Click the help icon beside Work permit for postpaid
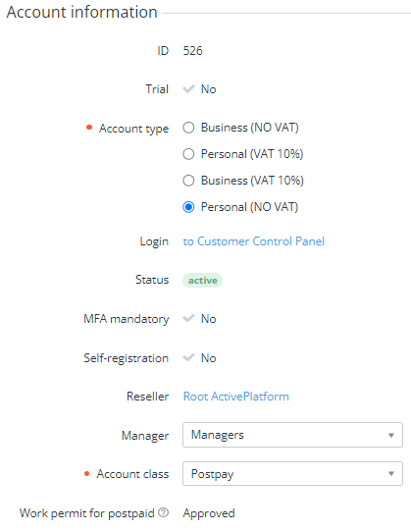The width and height of the screenshot is (411, 532). point(163,512)
